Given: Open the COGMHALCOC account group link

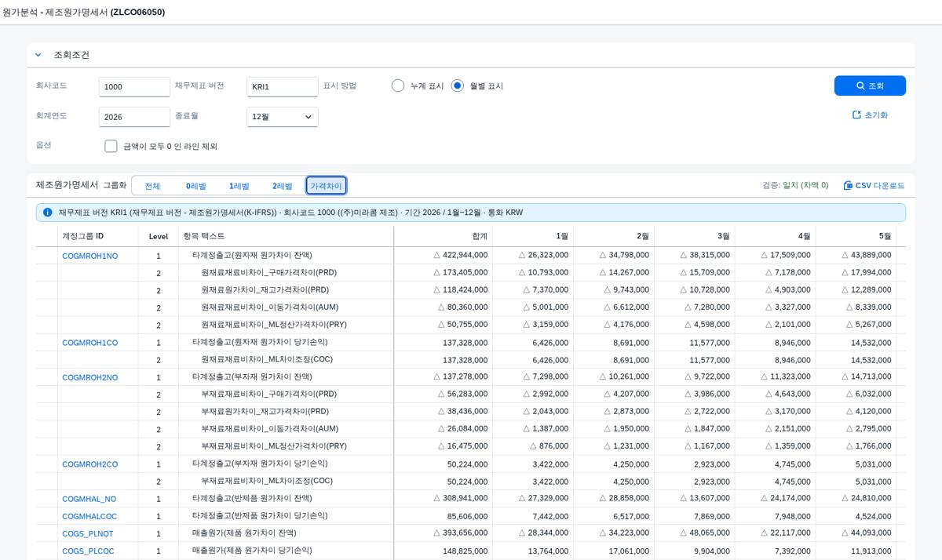Looking at the screenshot, I should pos(89,516).
